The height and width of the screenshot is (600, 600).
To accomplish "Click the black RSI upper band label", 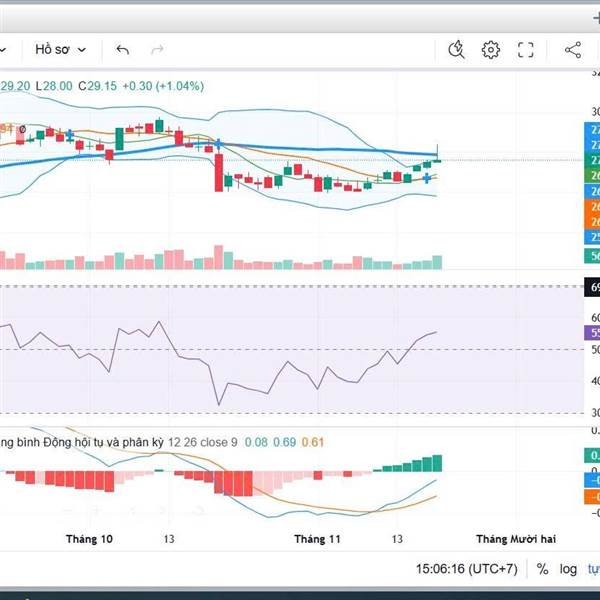I will click(x=592, y=287).
